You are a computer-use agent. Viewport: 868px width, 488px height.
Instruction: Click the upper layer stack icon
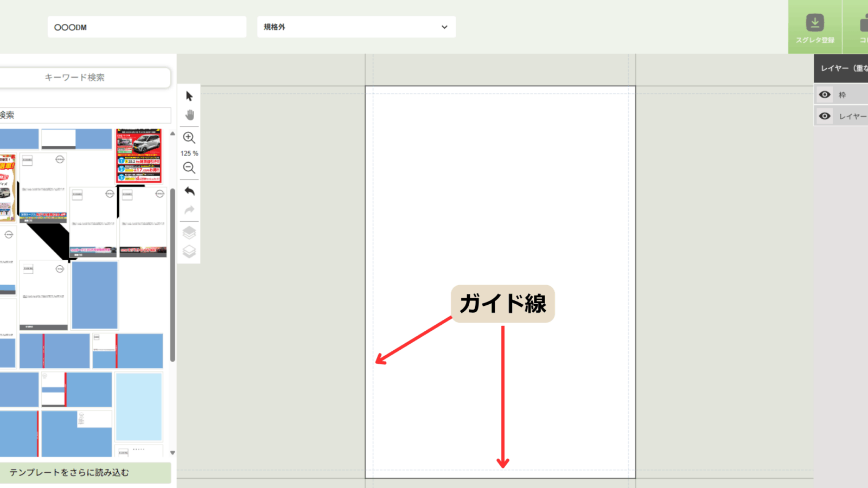tap(189, 232)
